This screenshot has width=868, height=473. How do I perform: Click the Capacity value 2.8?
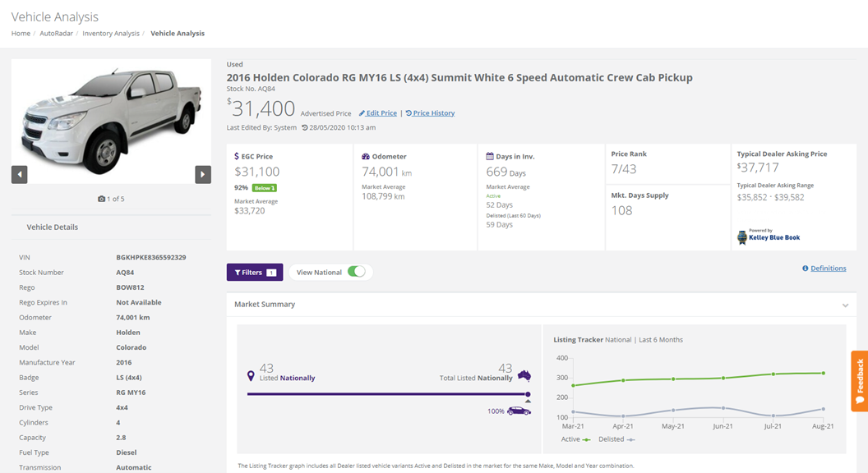pyautogui.click(x=121, y=437)
